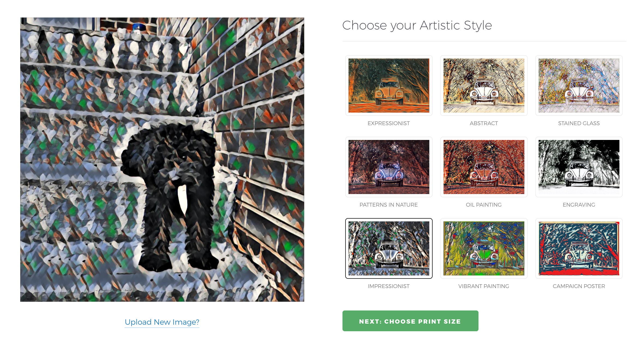Click the OIL PAINTING caption
644x346 pixels.
pyautogui.click(x=484, y=205)
